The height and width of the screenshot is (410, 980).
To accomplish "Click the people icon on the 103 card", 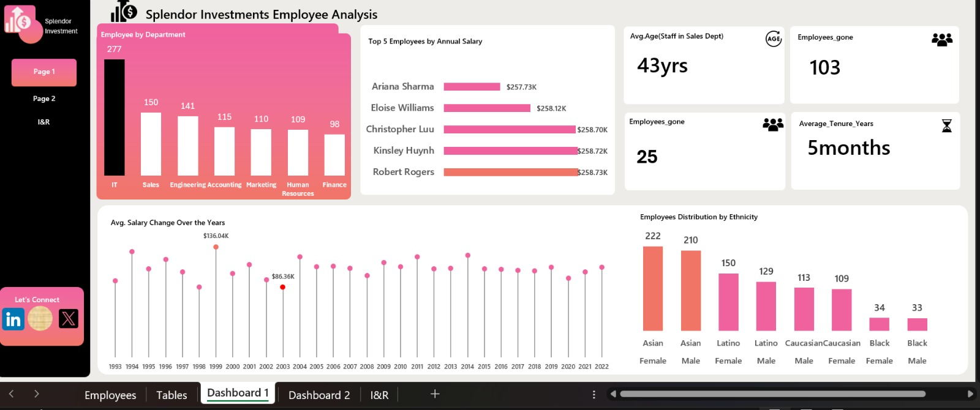I will click(x=942, y=40).
